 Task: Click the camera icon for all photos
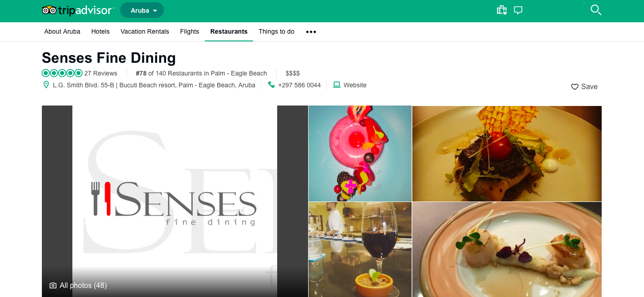(x=53, y=286)
